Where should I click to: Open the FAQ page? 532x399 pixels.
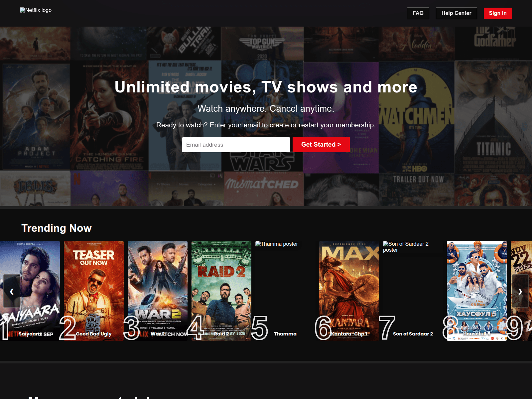(418, 13)
